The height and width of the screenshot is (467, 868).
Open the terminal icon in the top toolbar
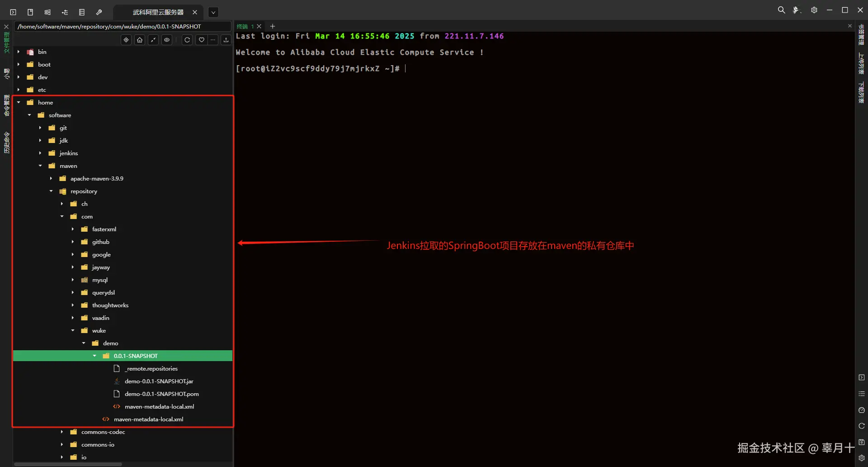coord(13,12)
